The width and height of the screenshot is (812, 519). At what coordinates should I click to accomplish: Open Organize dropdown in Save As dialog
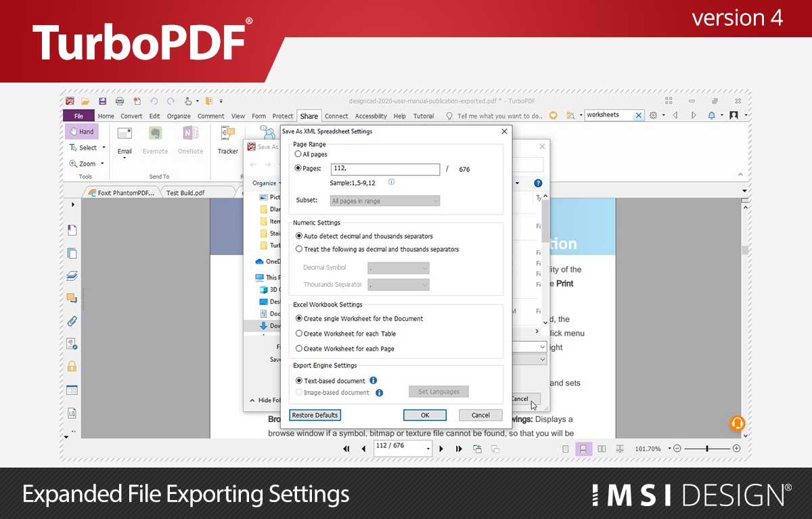[265, 183]
